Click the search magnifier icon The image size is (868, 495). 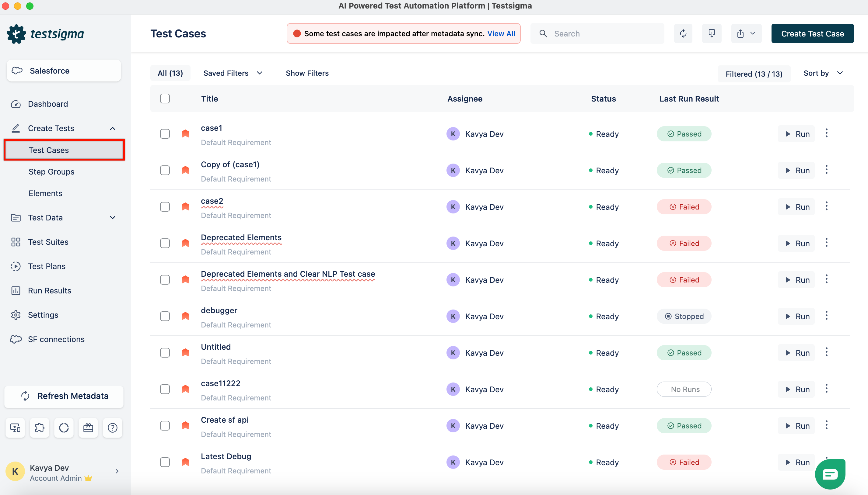(543, 33)
